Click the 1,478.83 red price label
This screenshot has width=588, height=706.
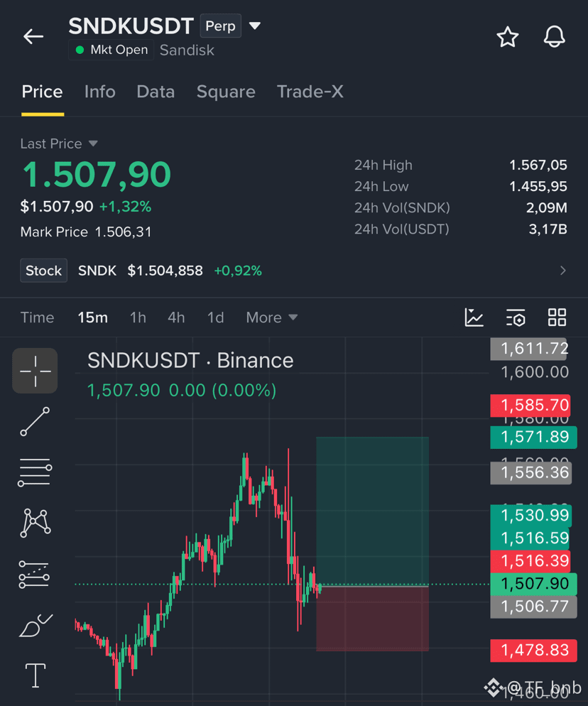point(533,651)
